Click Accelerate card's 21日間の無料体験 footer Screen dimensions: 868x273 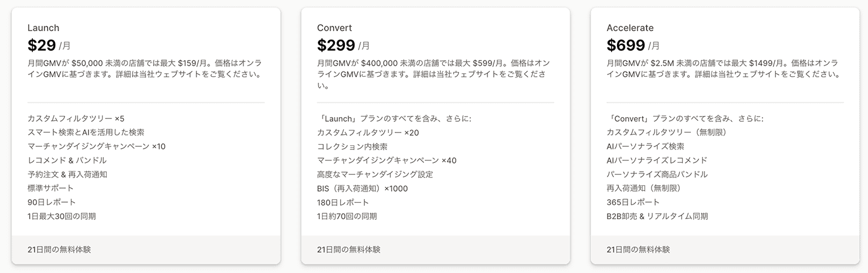click(x=638, y=250)
